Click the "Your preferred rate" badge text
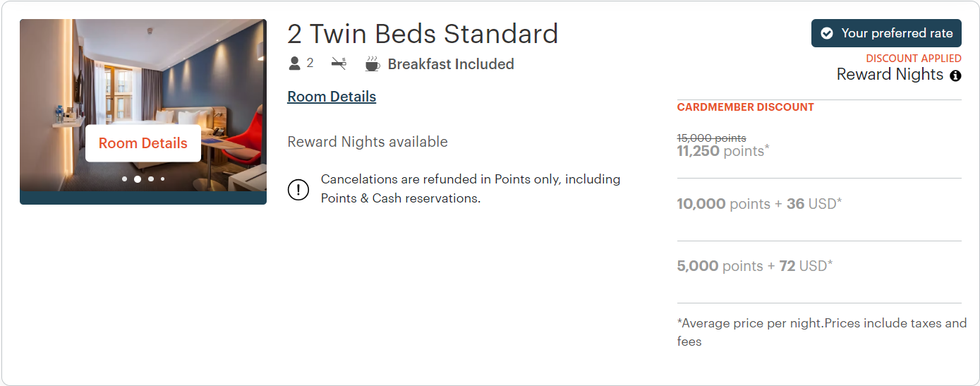Viewport: 980px width, 386px height. (897, 33)
